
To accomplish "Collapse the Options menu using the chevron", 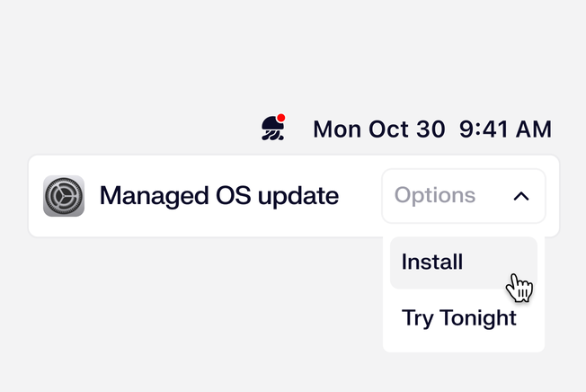I will [x=521, y=196].
